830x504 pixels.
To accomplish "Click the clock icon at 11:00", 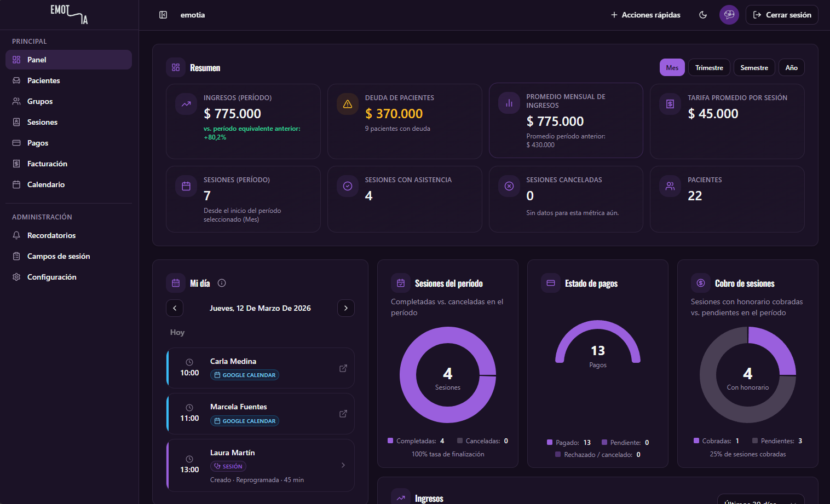I will click(x=189, y=408).
